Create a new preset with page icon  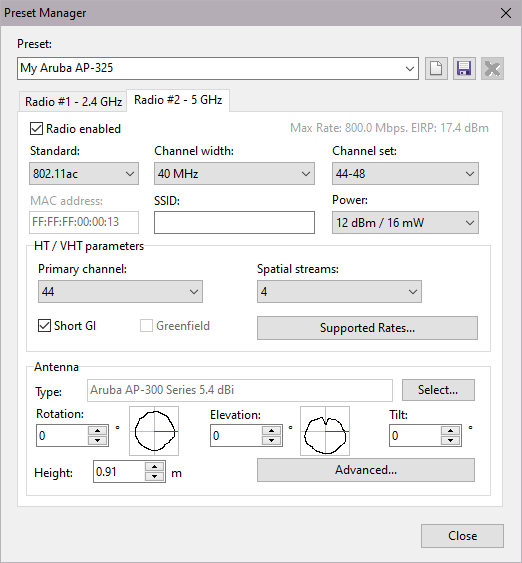click(x=436, y=68)
